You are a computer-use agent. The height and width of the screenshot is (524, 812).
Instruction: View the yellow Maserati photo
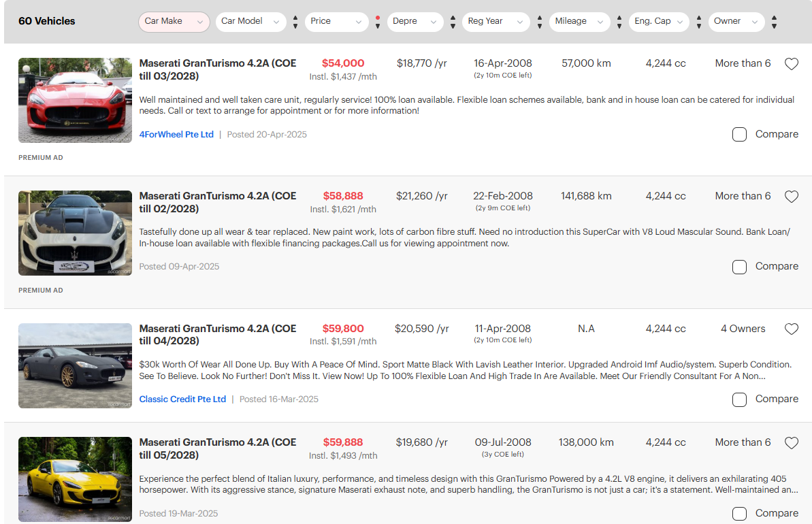(75, 480)
